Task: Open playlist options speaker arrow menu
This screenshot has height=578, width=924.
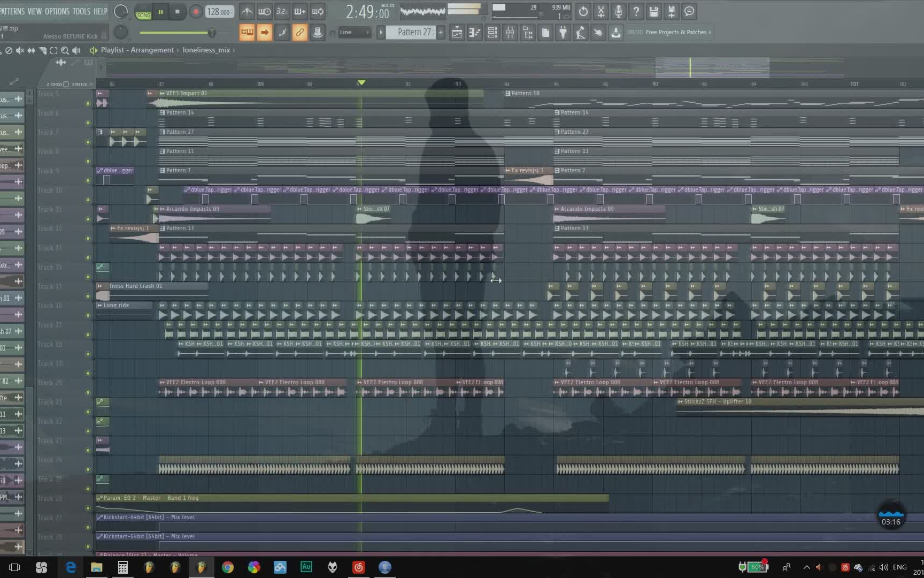Action: pyautogui.click(x=93, y=50)
